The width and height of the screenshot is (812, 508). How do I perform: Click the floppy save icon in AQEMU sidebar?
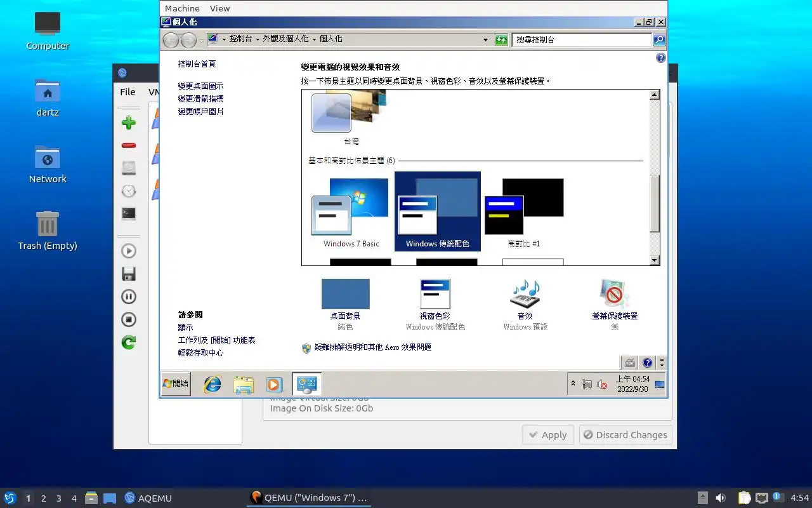point(129,274)
